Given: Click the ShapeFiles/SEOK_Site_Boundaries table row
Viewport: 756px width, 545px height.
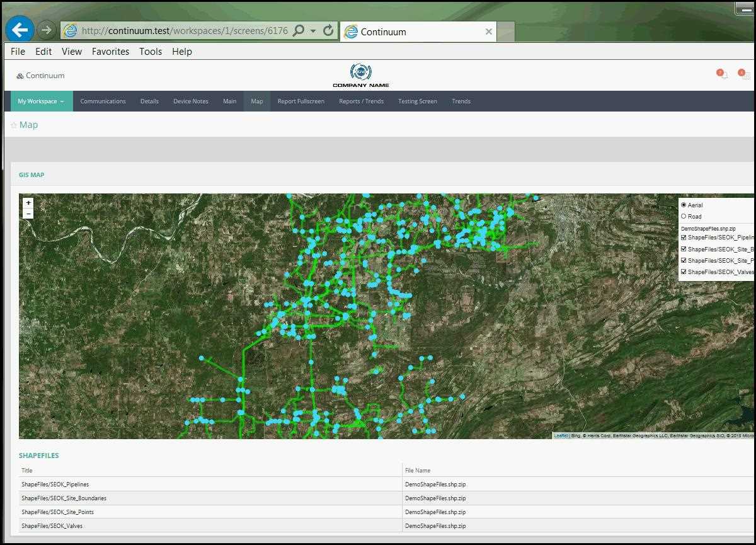Looking at the screenshot, I should (x=64, y=498).
